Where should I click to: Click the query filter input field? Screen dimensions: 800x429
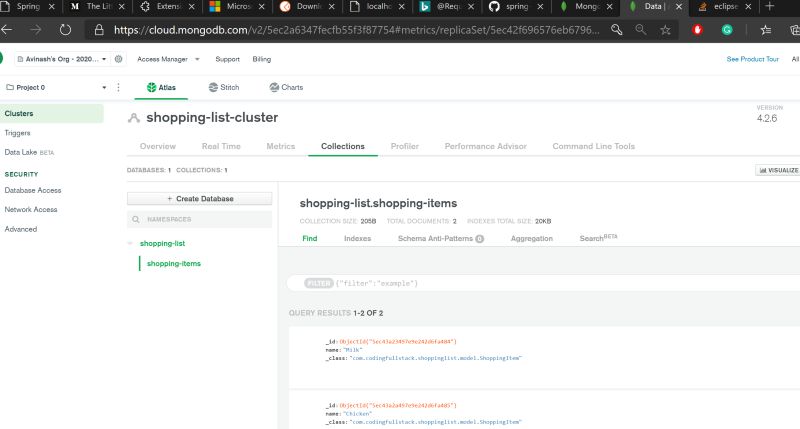(543, 283)
